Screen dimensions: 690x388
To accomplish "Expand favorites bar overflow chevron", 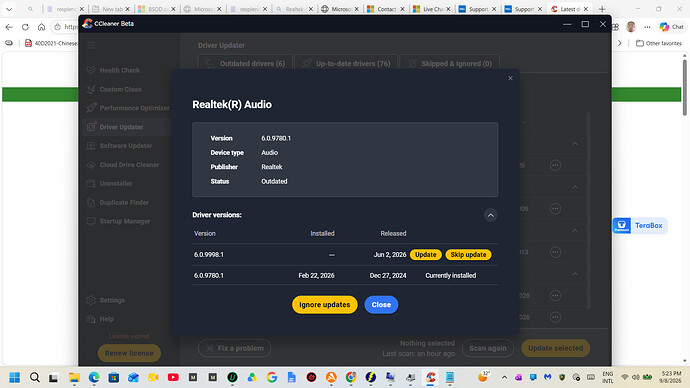I will point(620,43).
